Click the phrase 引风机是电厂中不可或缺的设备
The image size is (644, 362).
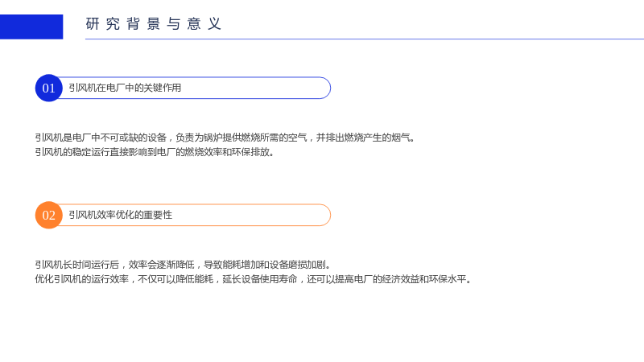point(101,138)
